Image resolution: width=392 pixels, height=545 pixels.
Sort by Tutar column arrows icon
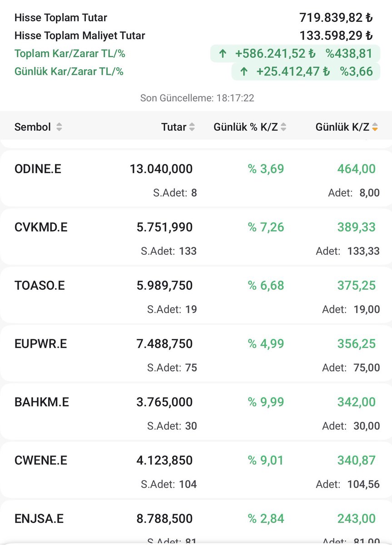click(192, 127)
